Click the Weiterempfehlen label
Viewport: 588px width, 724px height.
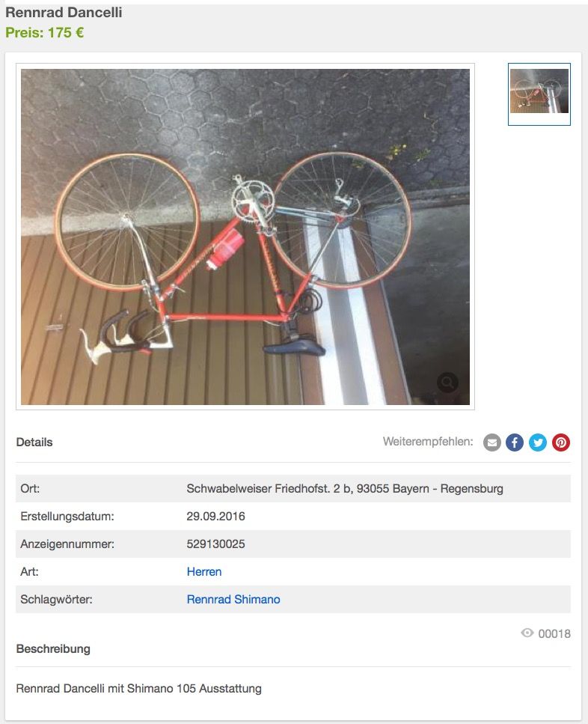pos(428,442)
